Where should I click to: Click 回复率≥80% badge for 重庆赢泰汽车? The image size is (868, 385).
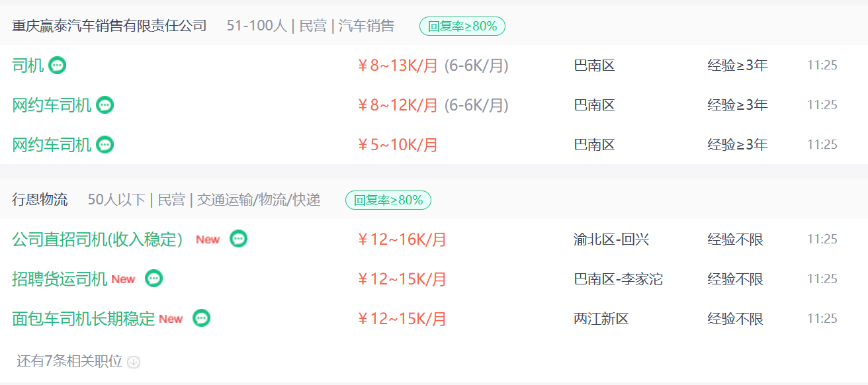click(x=462, y=26)
